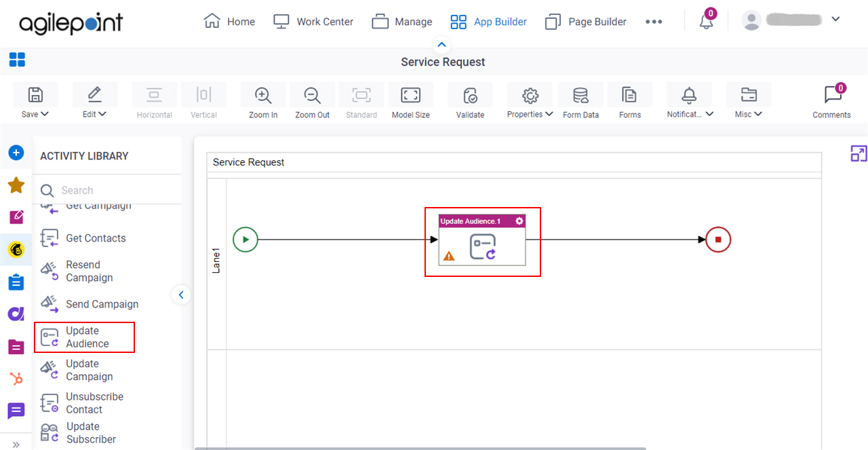
Task: Open the Home page
Action: click(x=229, y=22)
